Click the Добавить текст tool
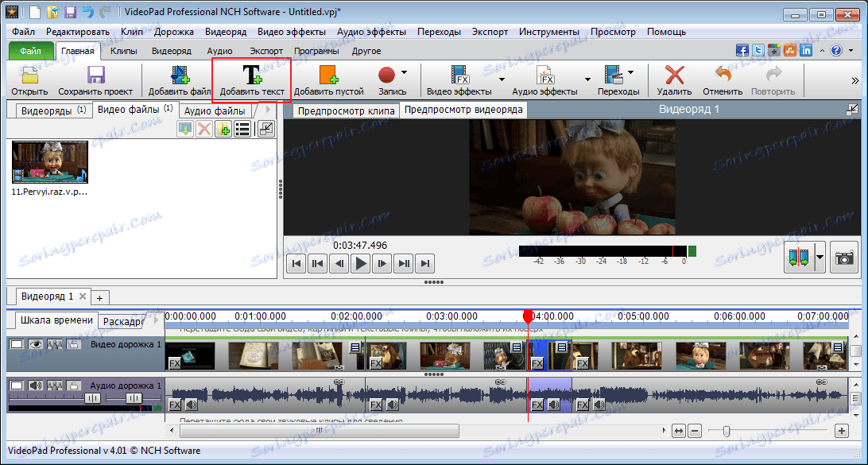Screen dimensions: 868x465 click(252, 80)
